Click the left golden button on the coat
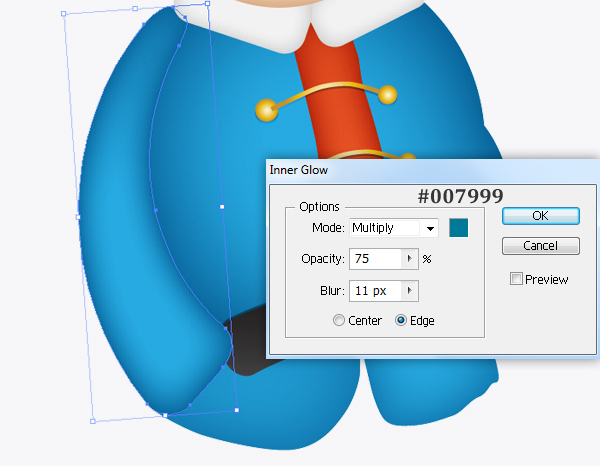Image resolution: width=600 pixels, height=466 pixels. pos(266,110)
